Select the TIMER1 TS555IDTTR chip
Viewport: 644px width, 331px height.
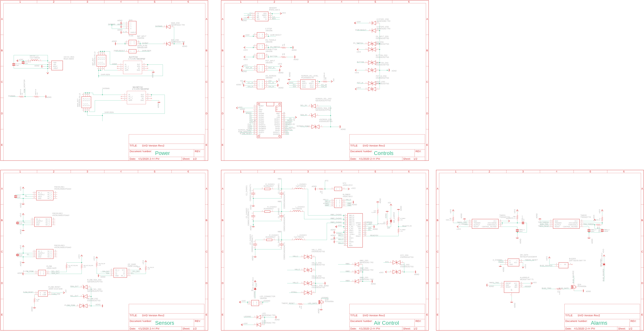[x=485, y=224]
